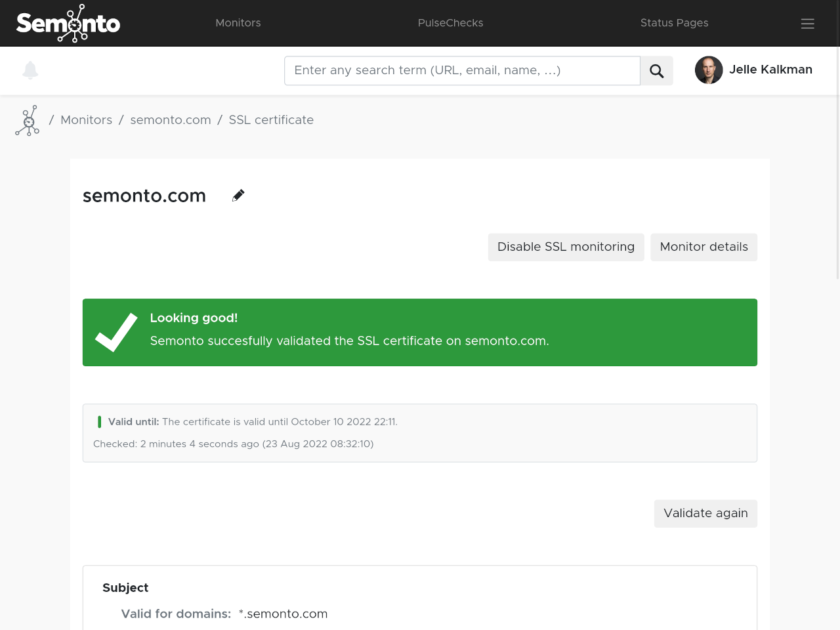The height and width of the screenshot is (630, 840).
Task: Edit monitor name with pencil icon
Action: pos(238,196)
